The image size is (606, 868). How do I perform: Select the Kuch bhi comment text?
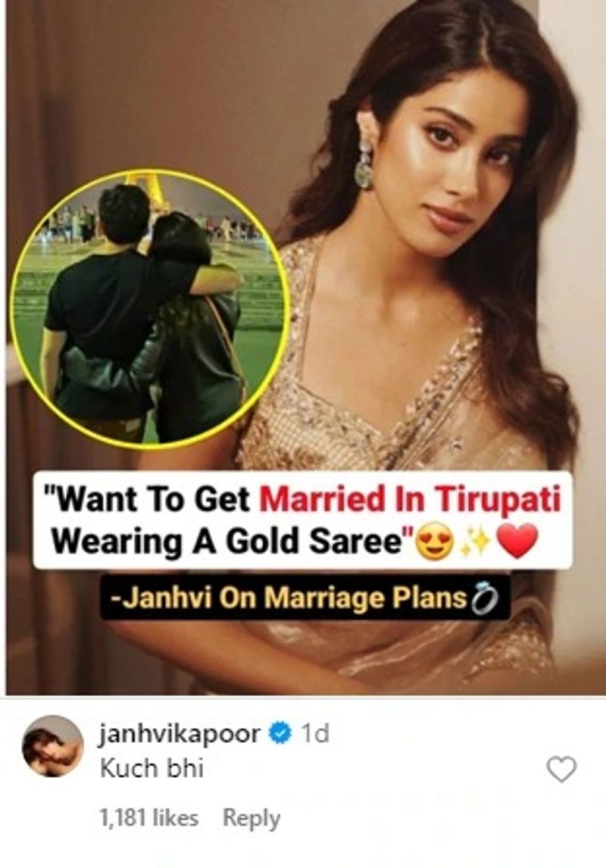151,768
